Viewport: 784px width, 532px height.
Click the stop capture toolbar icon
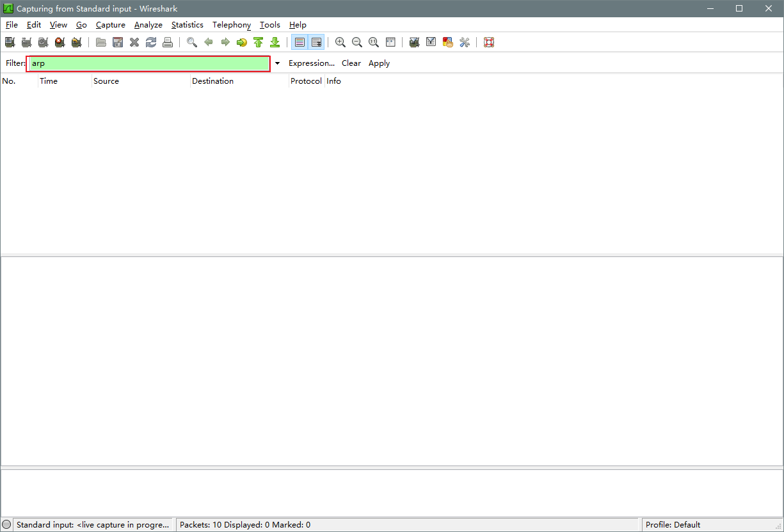coord(60,42)
